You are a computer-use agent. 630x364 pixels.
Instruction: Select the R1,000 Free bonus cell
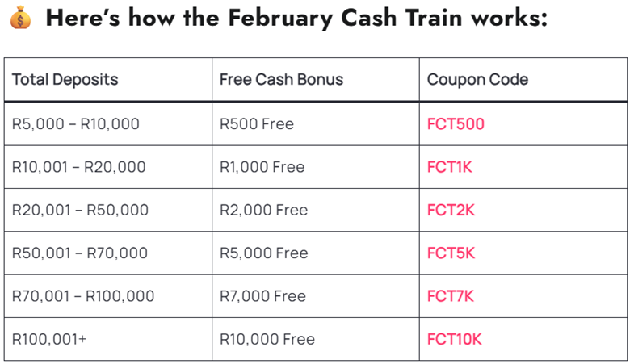(262, 167)
